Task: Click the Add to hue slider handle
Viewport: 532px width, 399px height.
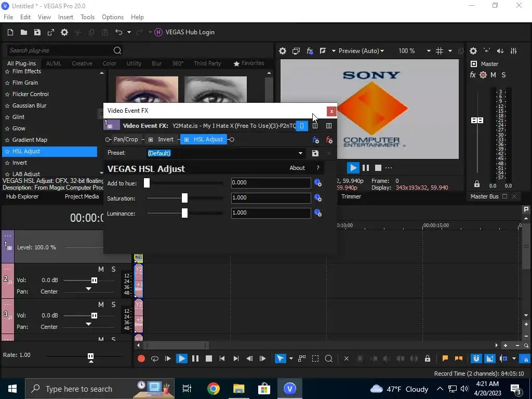Action: 147,183
